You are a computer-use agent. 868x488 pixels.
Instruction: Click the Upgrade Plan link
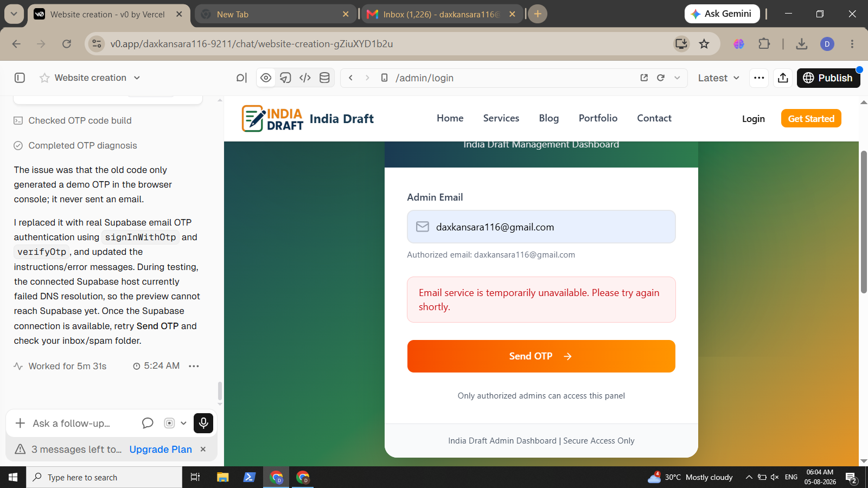coord(161,450)
